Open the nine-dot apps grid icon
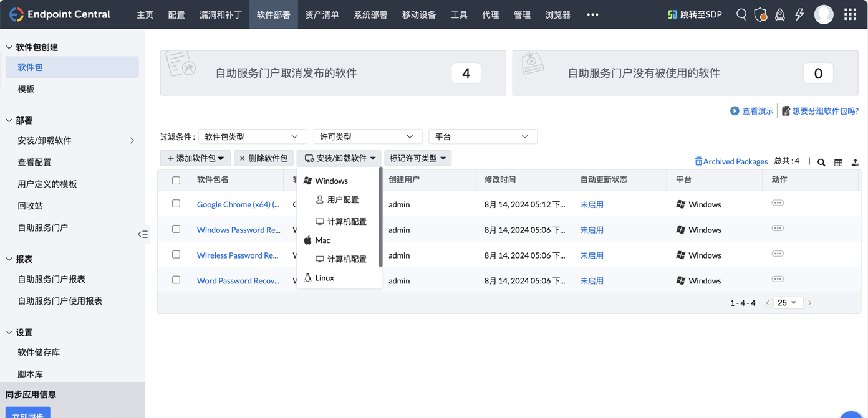This screenshot has height=418, width=868. coord(850,14)
